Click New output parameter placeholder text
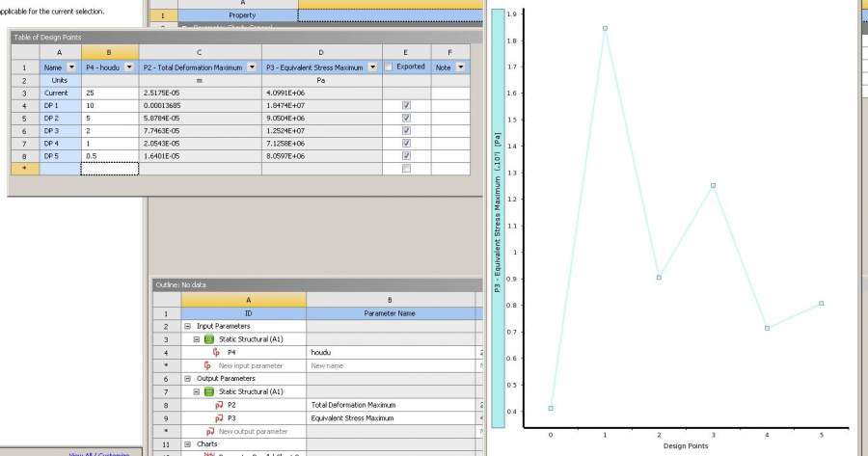 (253, 431)
